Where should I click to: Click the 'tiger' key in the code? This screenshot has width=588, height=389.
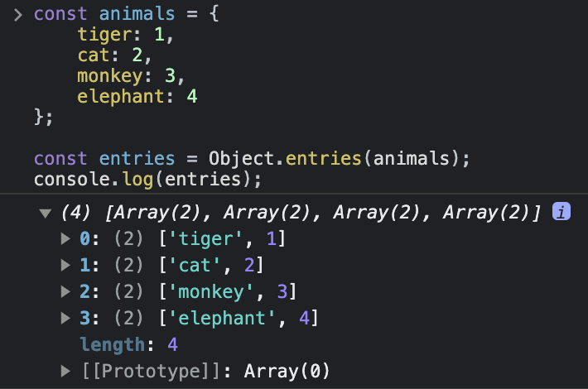pyautogui.click(x=104, y=35)
